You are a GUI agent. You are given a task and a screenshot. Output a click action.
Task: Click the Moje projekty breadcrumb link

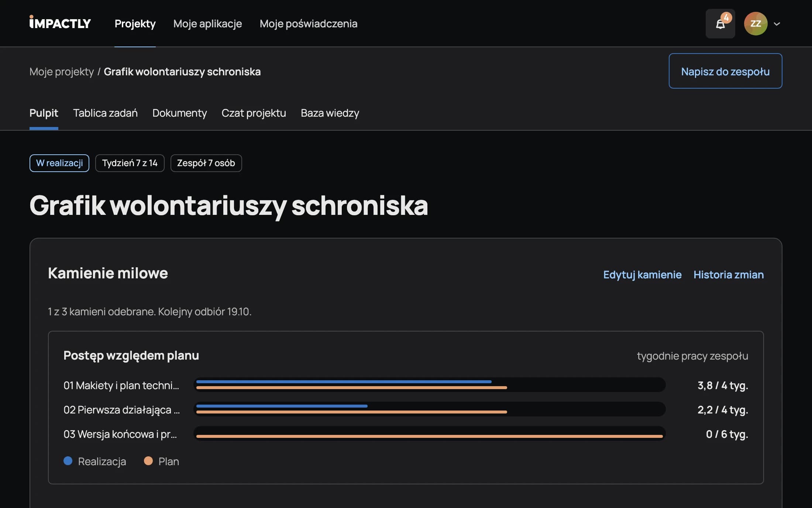click(62, 72)
